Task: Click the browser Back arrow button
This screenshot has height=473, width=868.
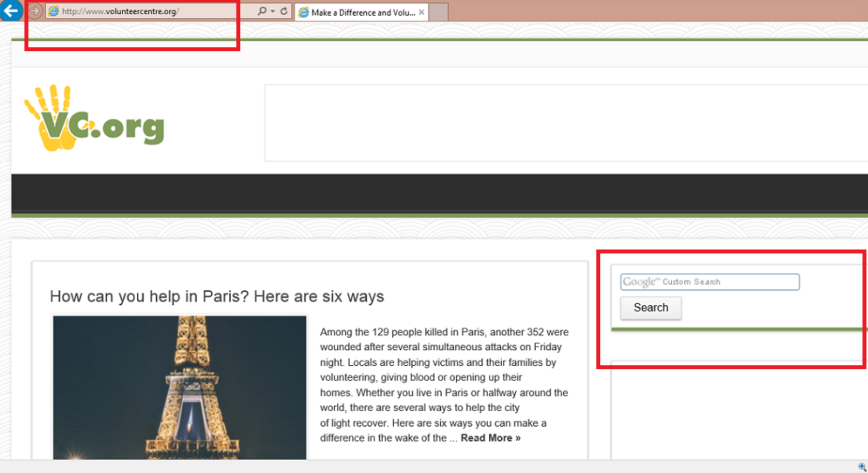Action: pos(10,11)
